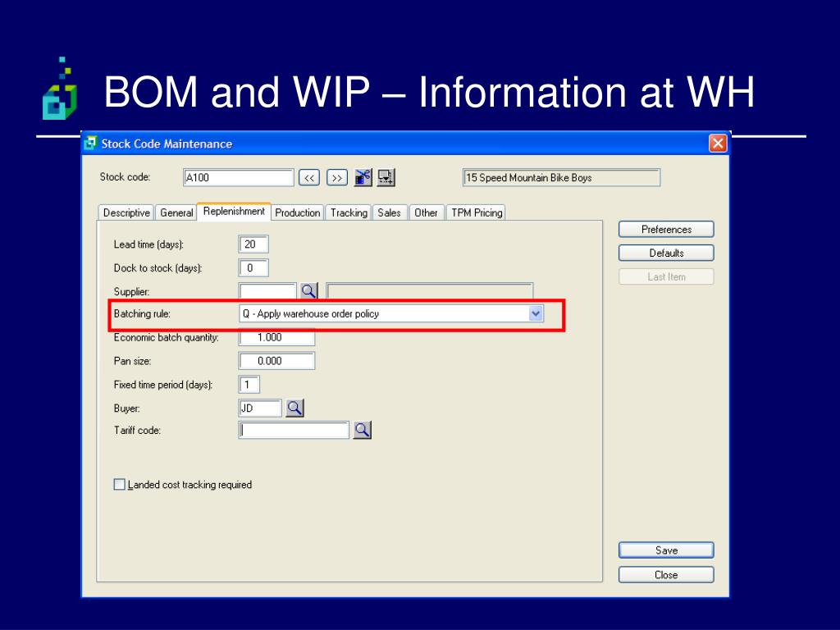Select the Replenishment tab
Viewport: 840px width, 630px height.
[234, 212]
